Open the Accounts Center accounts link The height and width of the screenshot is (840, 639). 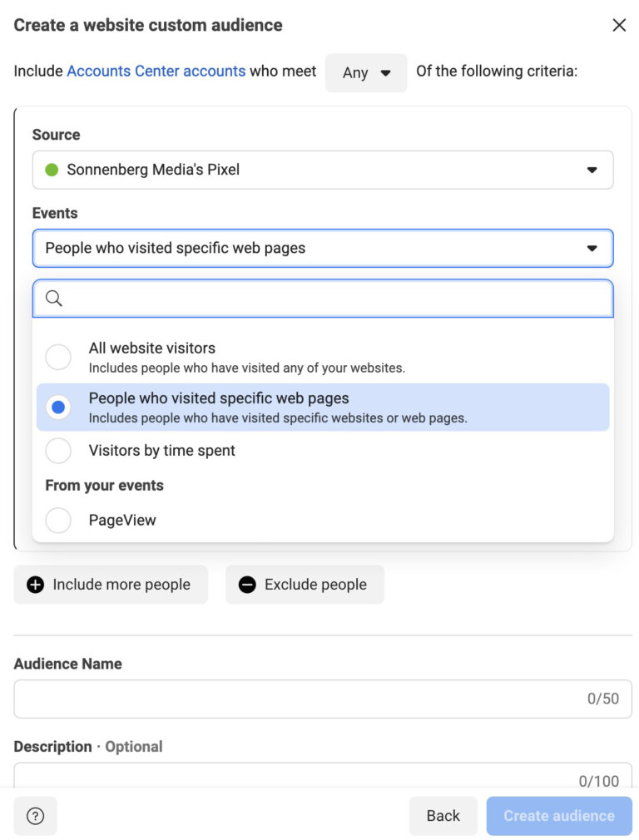(x=155, y=71)
